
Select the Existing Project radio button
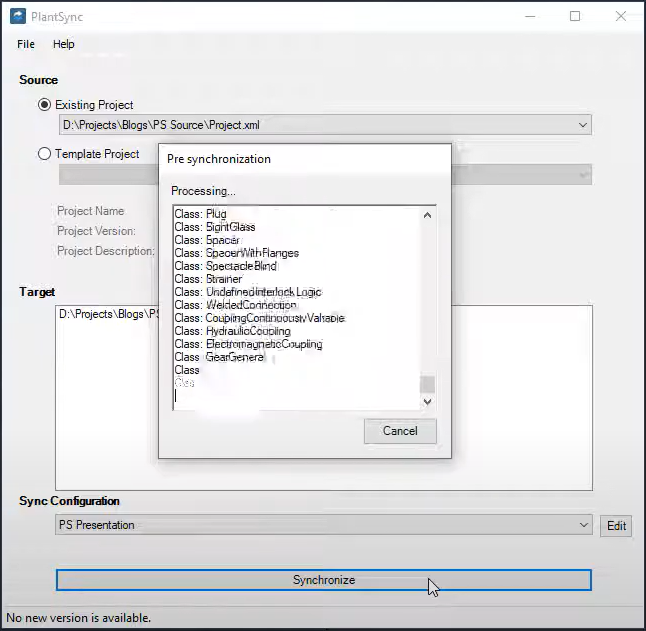point(44,105)
